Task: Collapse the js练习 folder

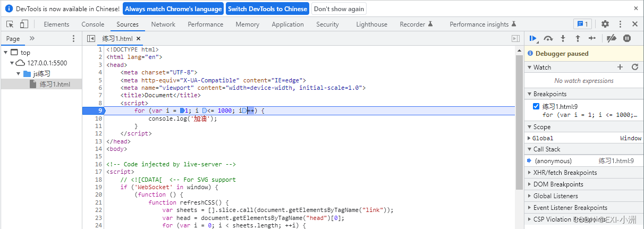Action: (19, 73)
